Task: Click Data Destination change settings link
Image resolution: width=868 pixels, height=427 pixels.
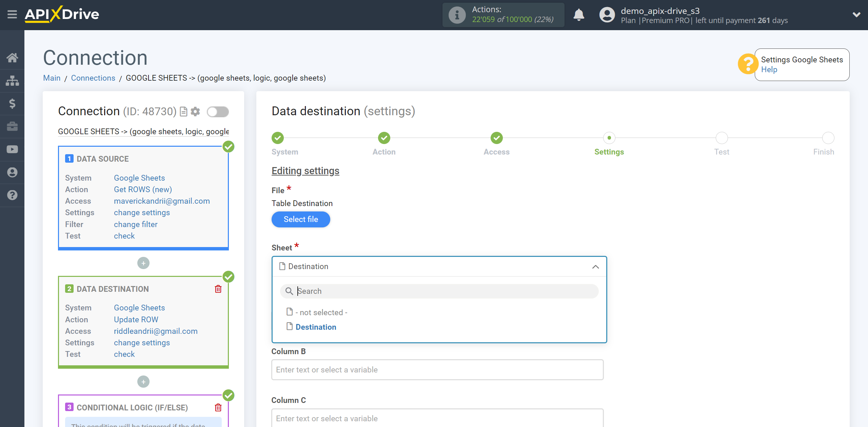Action: click(x=142, y=343)
